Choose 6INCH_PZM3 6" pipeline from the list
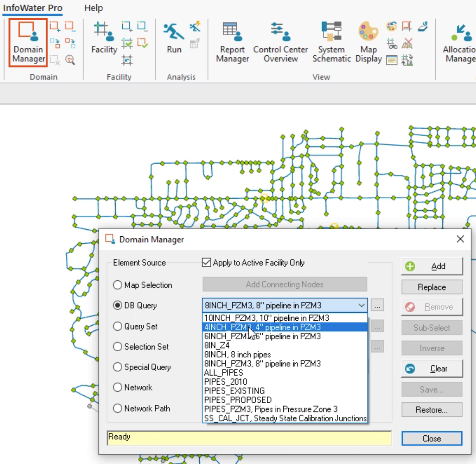476x464 pixels. 285,336
